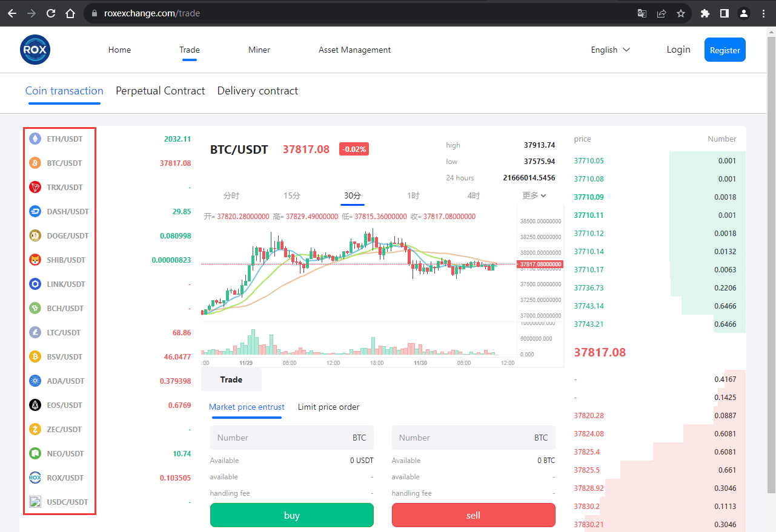Click order book price 37743.14
Viewport: 776px width, 532px height.
[589, 306]
